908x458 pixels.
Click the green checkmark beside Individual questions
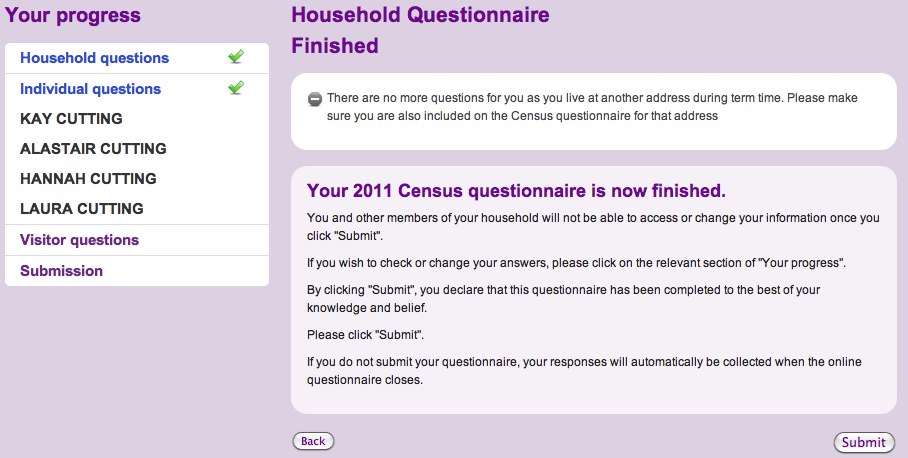236,88
